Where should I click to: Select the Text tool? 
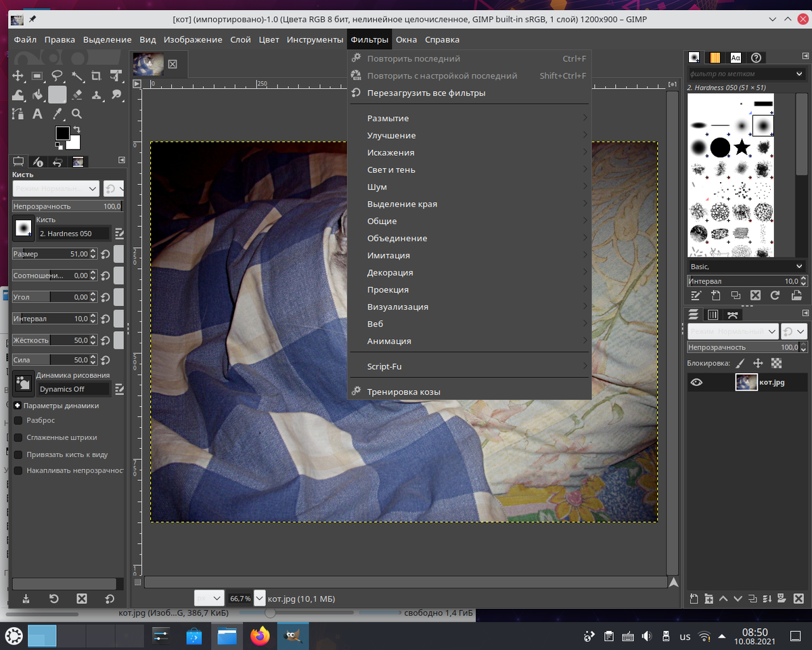coord(38,114)
